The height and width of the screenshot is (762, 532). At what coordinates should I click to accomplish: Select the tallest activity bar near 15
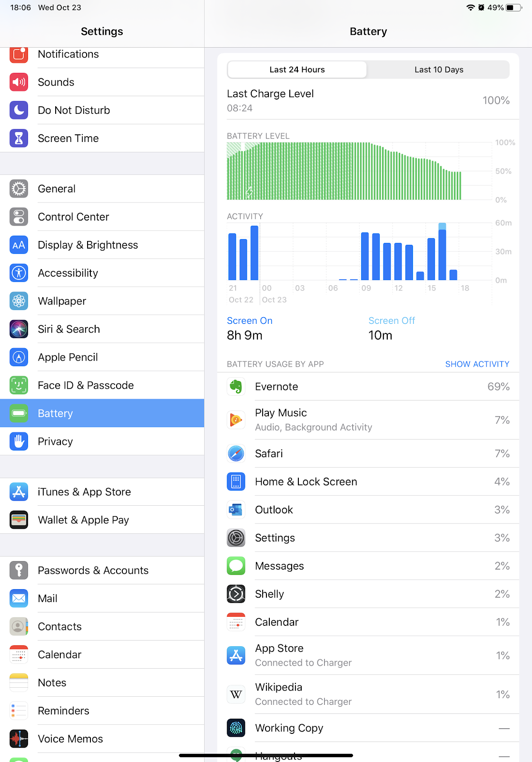pos(442,251)
